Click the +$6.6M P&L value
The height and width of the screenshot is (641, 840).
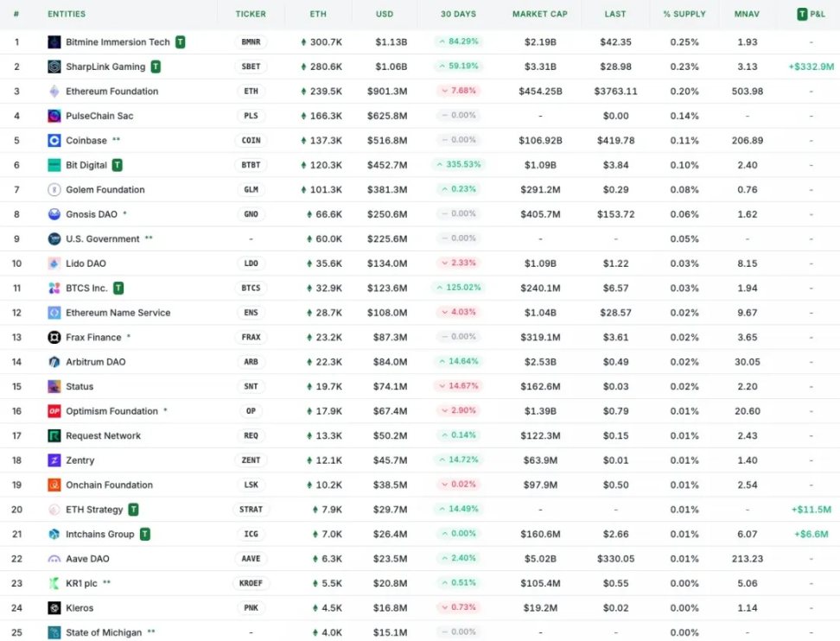[811, 535]
